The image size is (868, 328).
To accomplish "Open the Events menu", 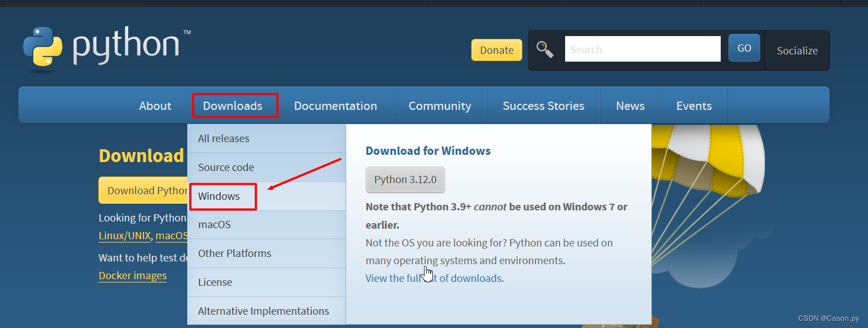I will coord(694,105).
